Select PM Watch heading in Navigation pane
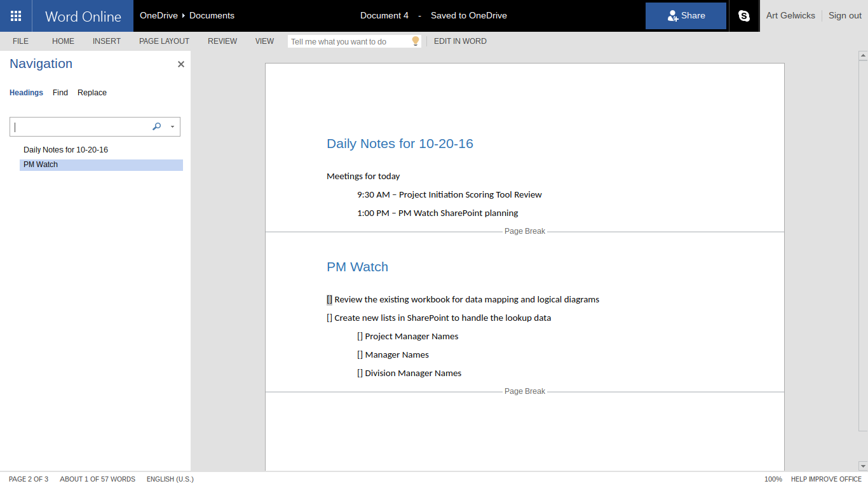The width and height of the screenshot is (868, 486). 101,165
